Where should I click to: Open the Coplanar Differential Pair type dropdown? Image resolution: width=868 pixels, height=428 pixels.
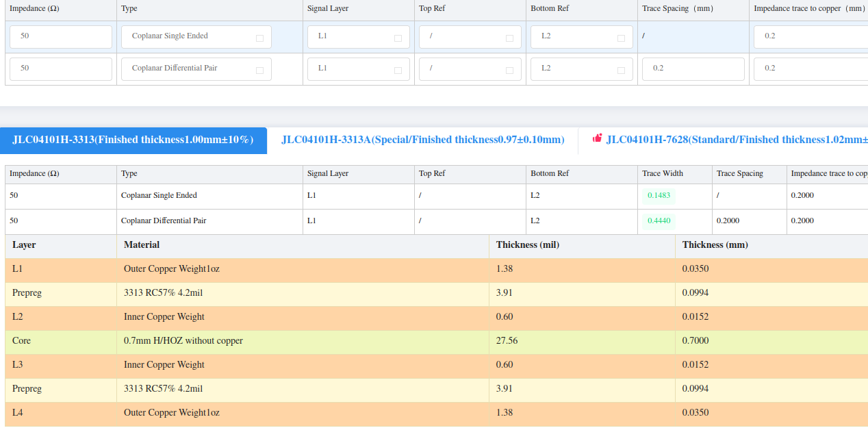coord(196,69)
